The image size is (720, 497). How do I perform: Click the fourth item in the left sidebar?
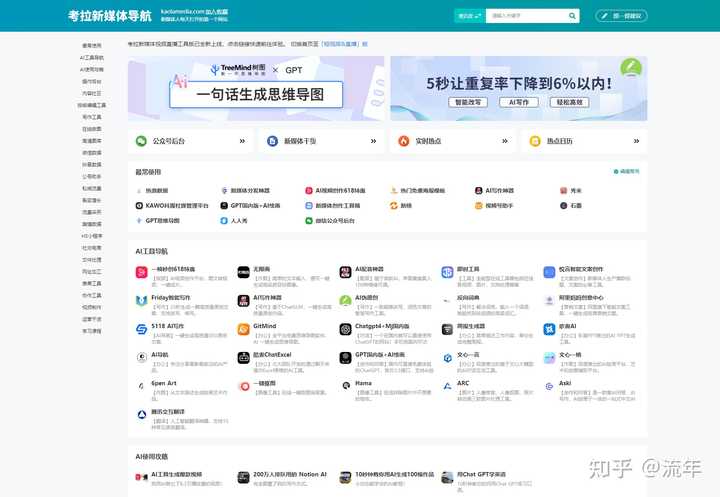coord(92,82)
